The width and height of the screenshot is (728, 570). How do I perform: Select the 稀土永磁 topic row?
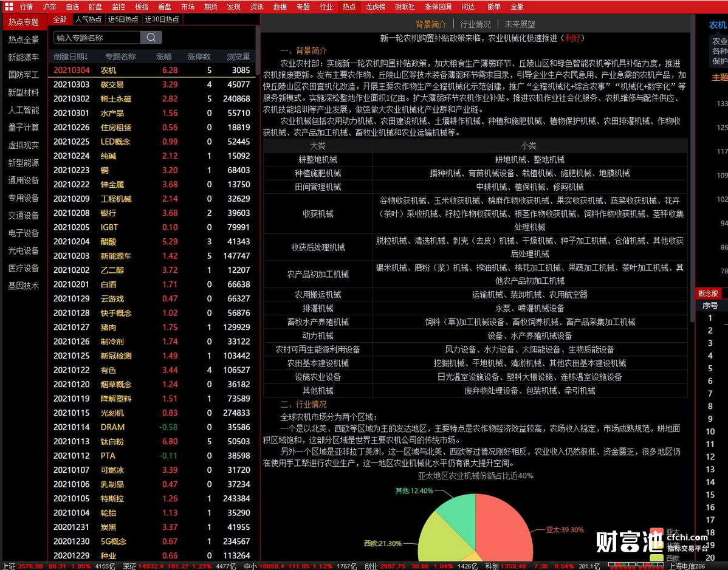(x=152, y=99)
